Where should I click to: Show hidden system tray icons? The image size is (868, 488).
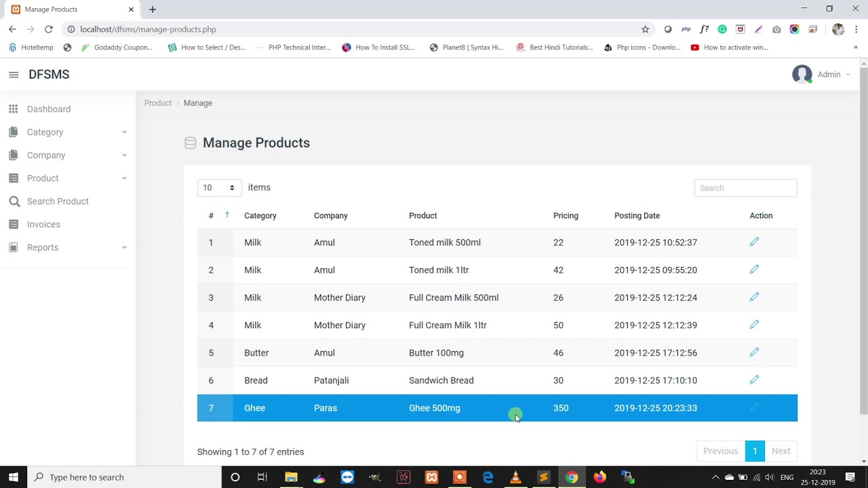tap(715, 477)
